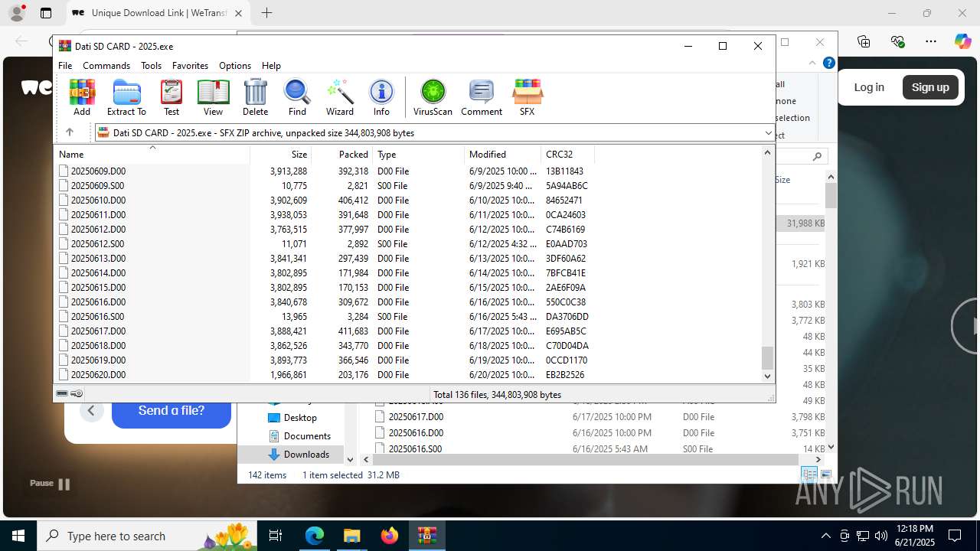Open File Explorer from taskbar
The image size is (980, 551).
pos(351,536)
